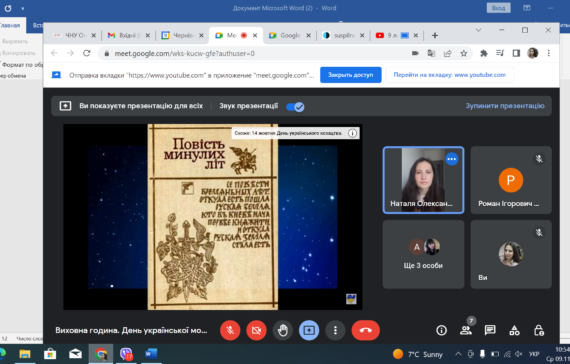Raise hand in the meeting

tap(282, 330)
